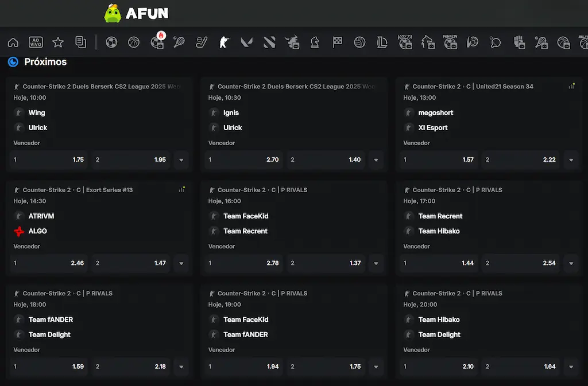Bet on Wing to win at 1.75

pos(49,159)
